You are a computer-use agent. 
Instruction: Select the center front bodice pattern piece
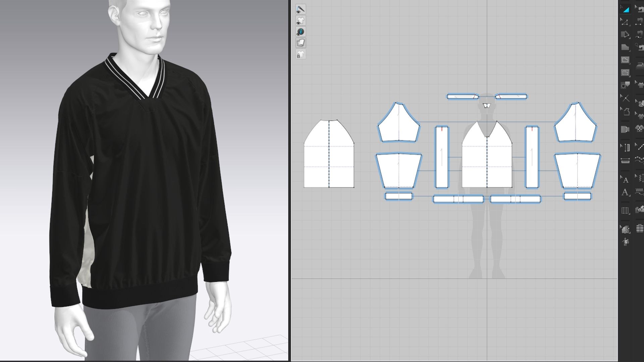coord(487,161)
